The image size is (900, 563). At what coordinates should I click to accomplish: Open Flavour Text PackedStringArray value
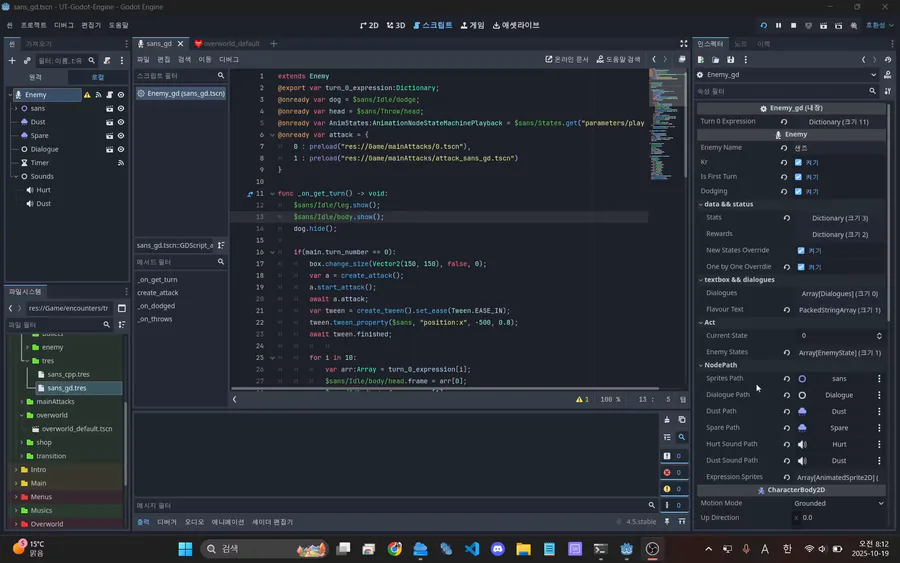[840, 310]
